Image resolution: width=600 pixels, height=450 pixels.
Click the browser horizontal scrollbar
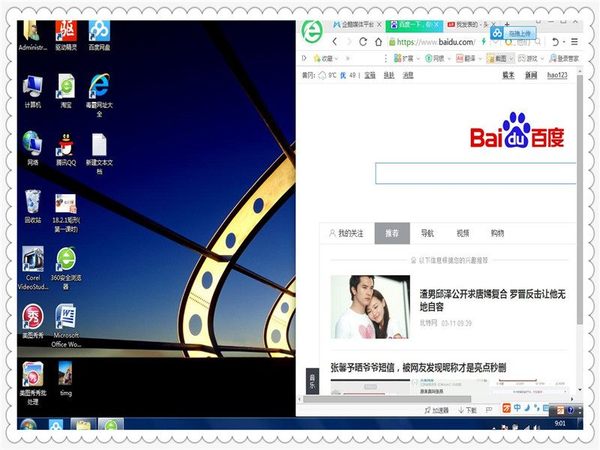point(387,399)
